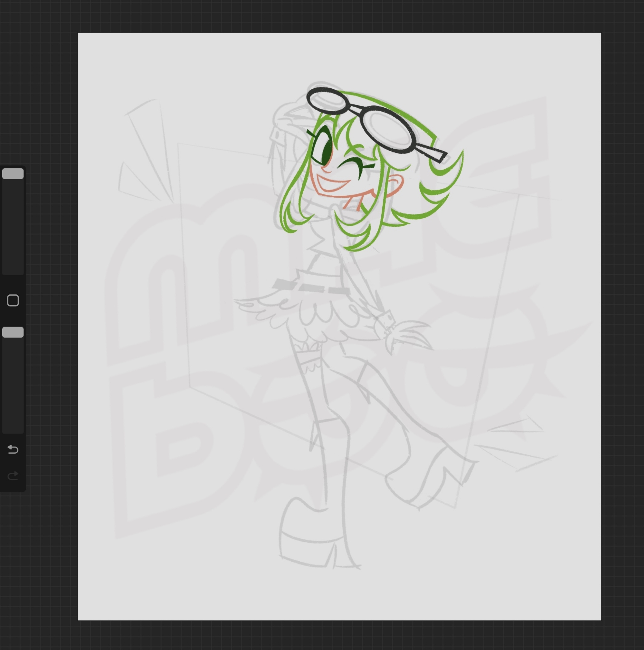Click the brush opacity slider handle

click(13, 332)
